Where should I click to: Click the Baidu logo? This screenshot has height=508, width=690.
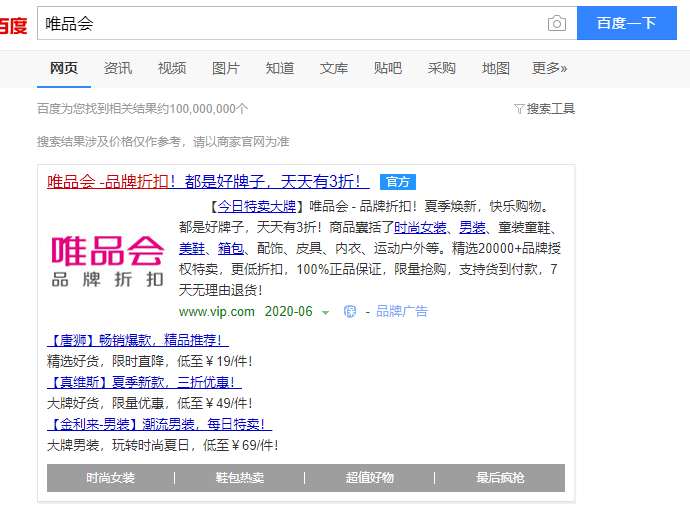[x=13, y=25]
